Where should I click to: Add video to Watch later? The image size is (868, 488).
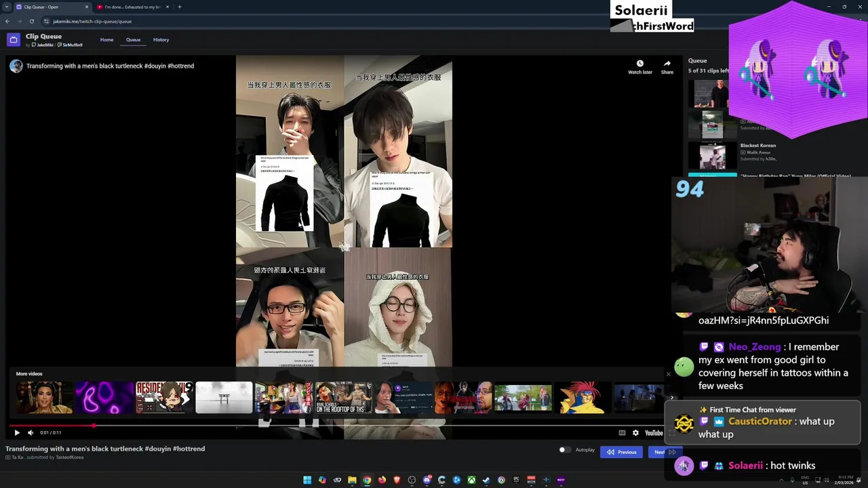click(x=640, y=66)
